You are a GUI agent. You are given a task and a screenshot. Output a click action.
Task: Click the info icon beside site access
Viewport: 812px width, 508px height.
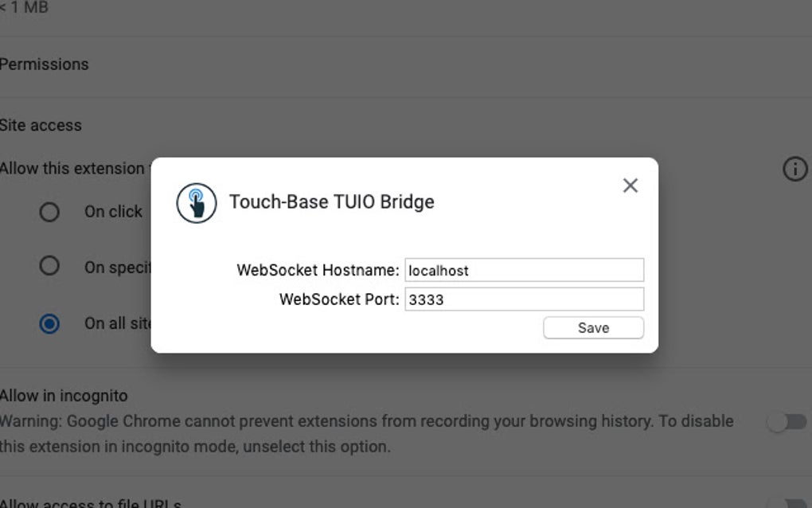tap(794, 169)
